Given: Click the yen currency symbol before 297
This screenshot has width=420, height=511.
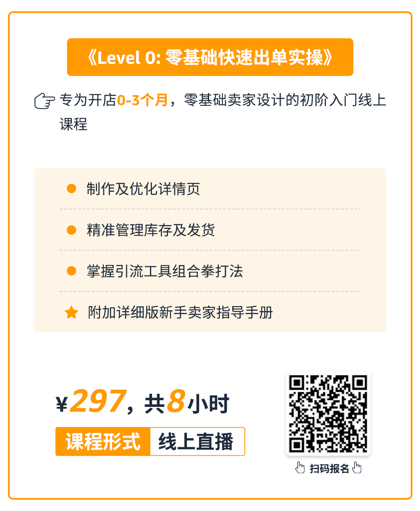Looking at the screenshot, I should tap(62, 405).
